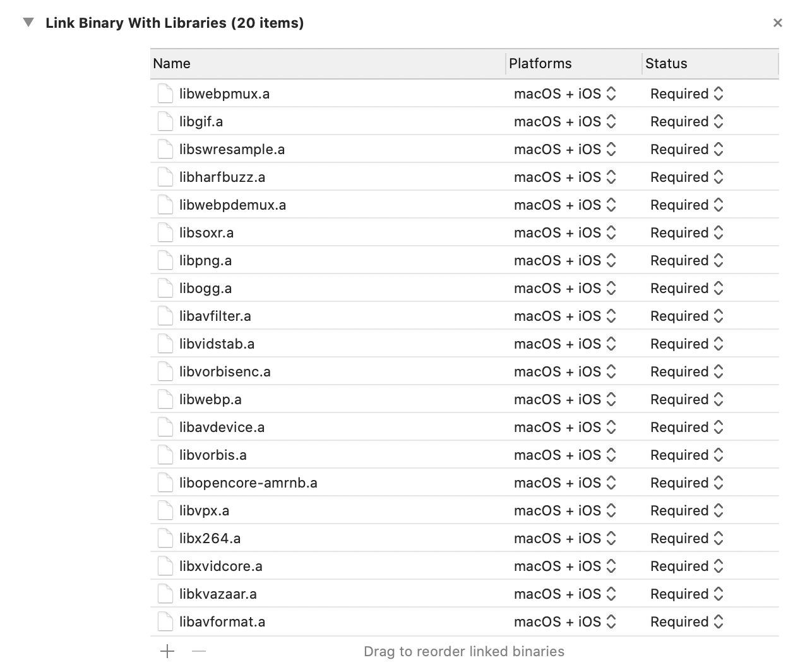Select the libopencore-amrnb.a row
This screenshot has height=672, width=793.
248,483
